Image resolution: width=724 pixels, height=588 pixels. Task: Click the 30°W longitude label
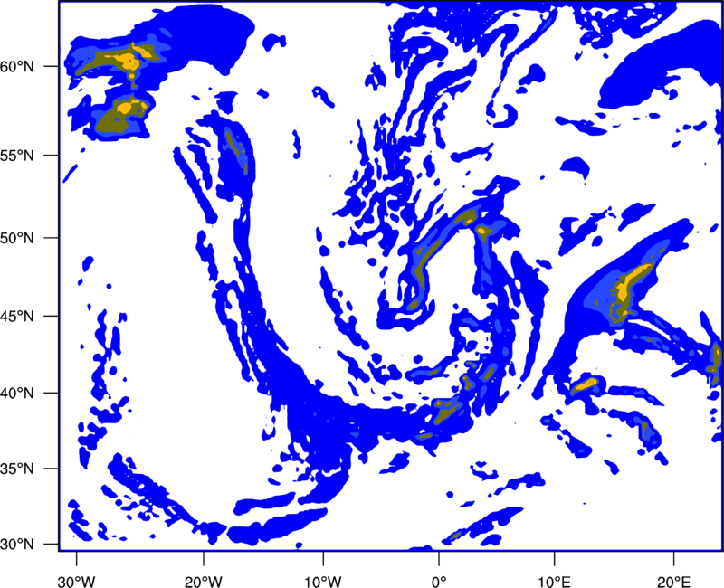[x=77, y=582]
